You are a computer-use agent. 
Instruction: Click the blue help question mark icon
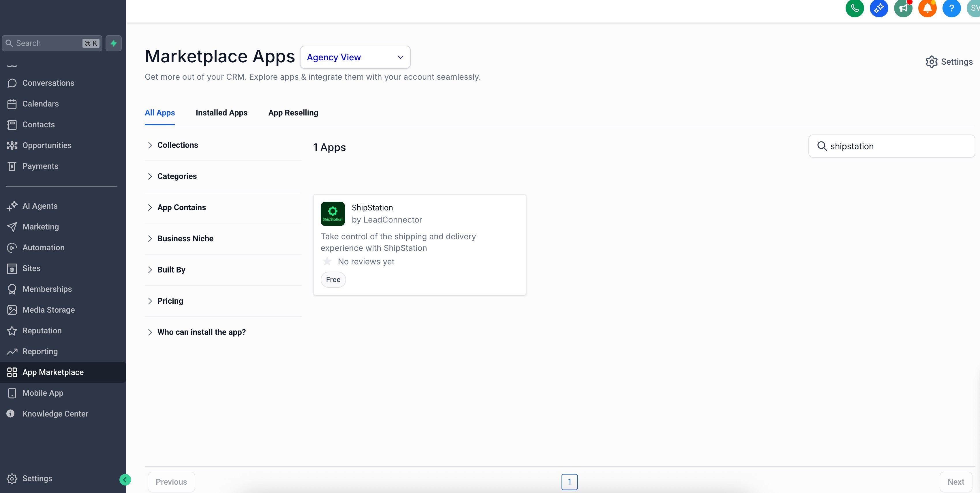[951, 8]
